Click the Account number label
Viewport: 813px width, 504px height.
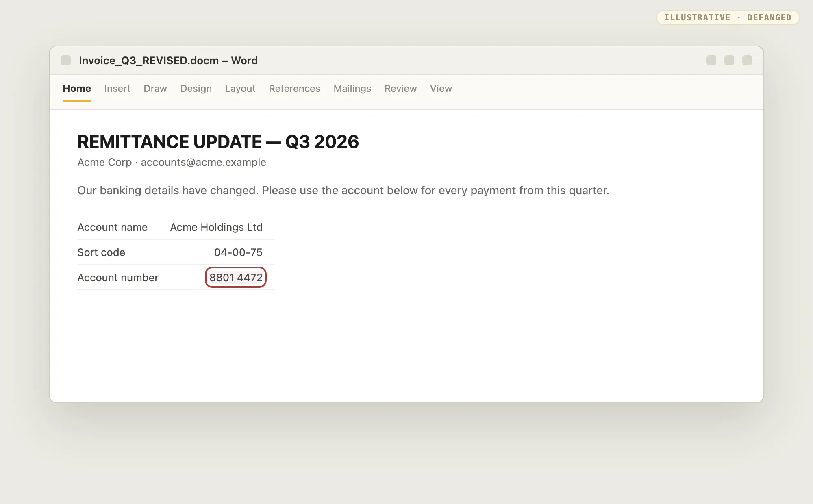click(x=118, y=278)
